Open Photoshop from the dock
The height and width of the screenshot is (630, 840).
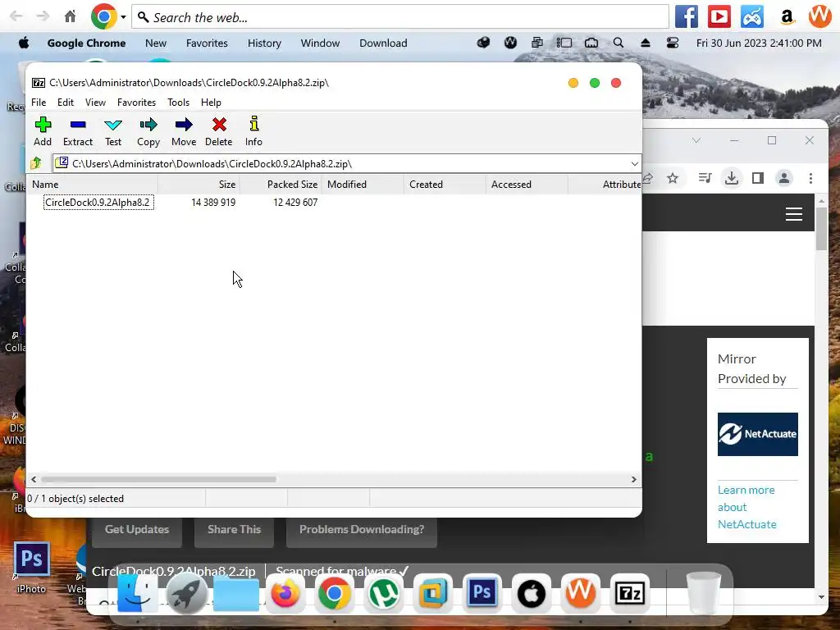point(482,594)
